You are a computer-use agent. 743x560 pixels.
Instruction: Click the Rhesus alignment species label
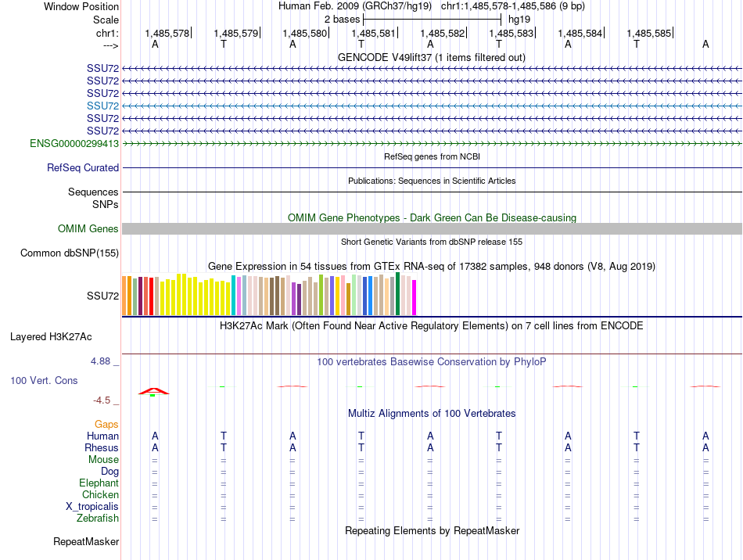[x=102, y=447]
